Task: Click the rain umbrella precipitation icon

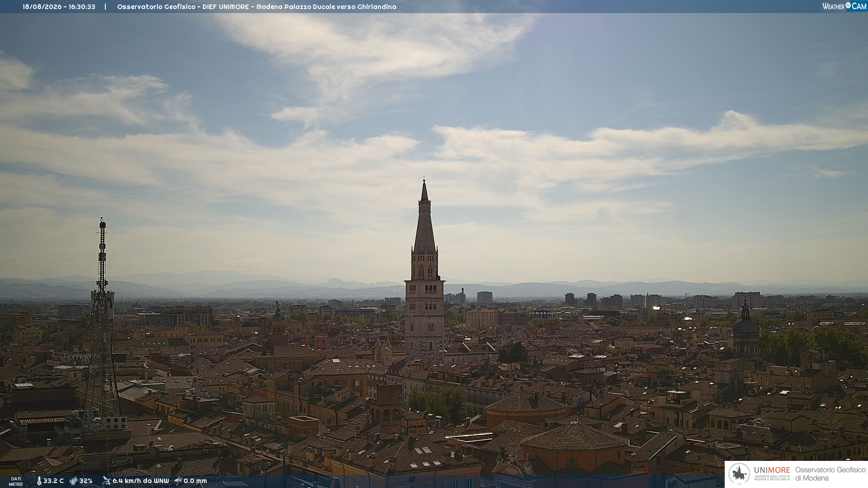Action: tap(178, 481)
